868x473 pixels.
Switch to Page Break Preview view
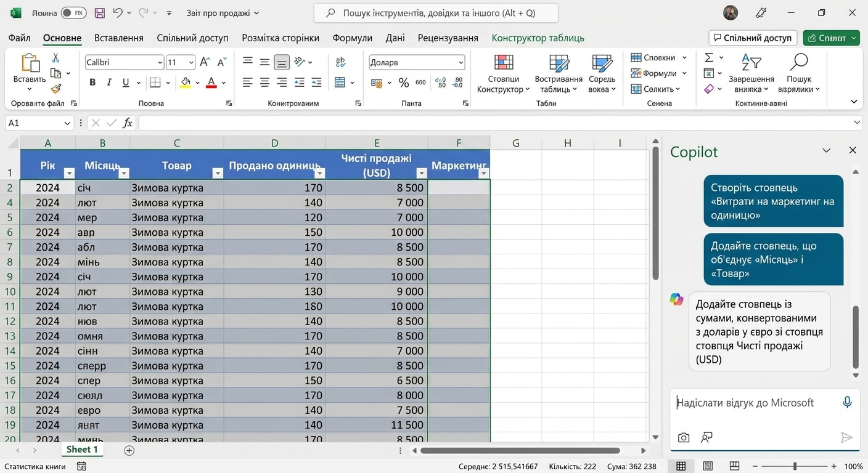point(734,466)
